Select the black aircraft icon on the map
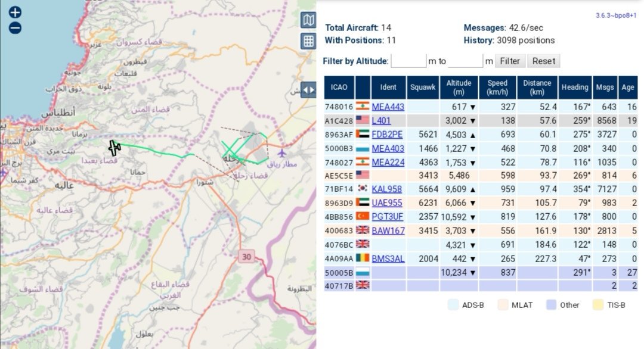This screenshot has height=349, width=644. pos(114,148)
